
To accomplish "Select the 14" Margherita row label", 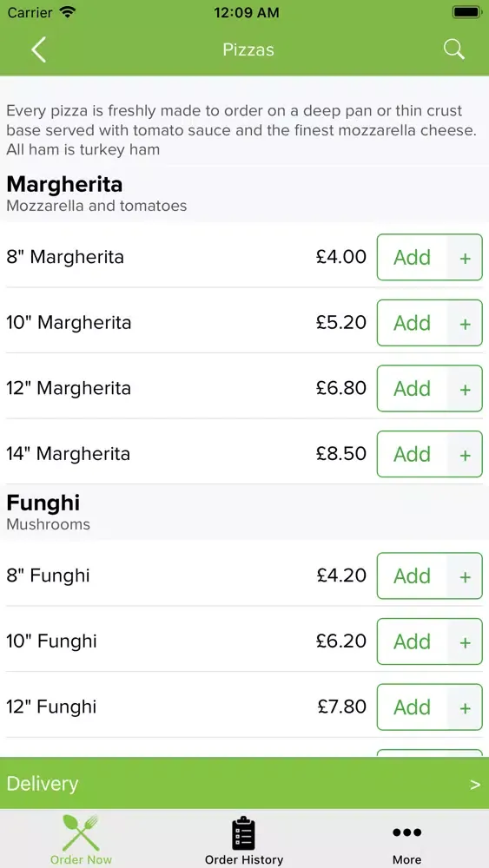I will 68,454.
